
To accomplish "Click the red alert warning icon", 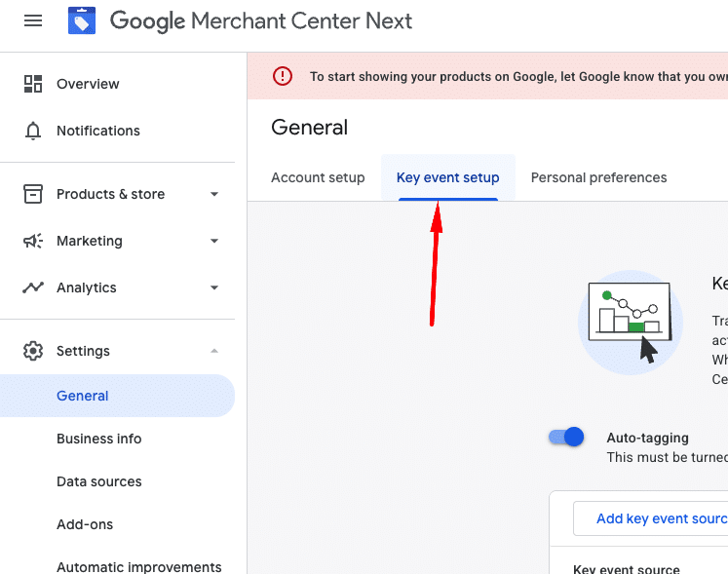I will (x=283, y=76).
